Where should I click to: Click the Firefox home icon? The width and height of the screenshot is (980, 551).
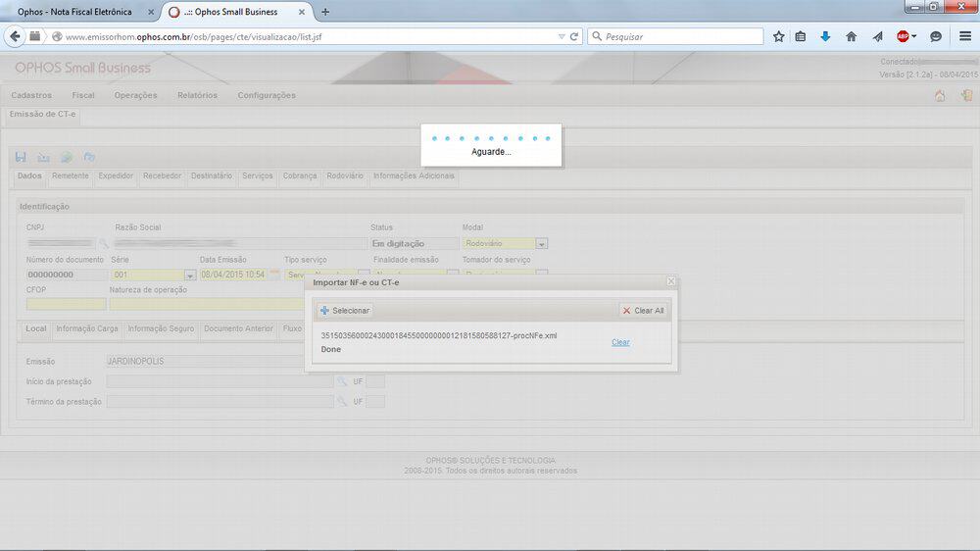851,36
